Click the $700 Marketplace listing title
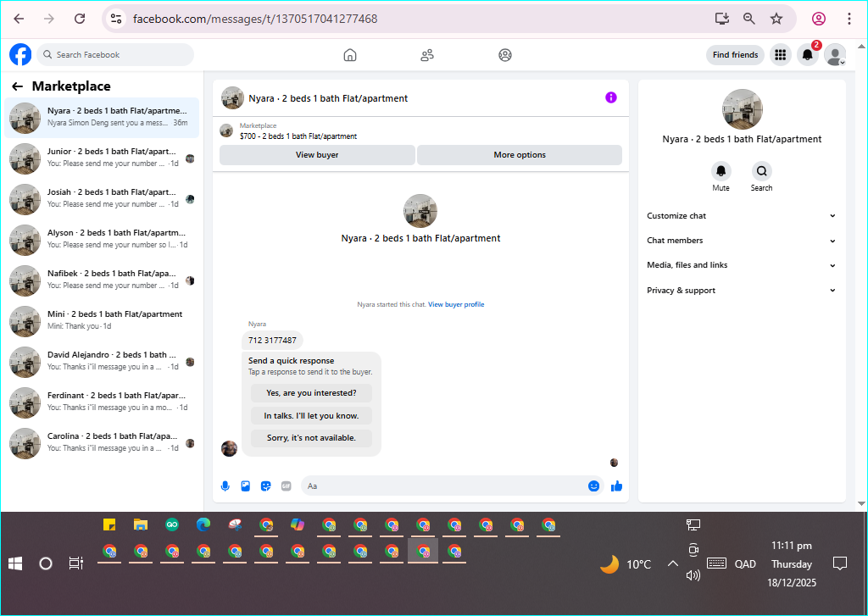 [x=298, y=136]
